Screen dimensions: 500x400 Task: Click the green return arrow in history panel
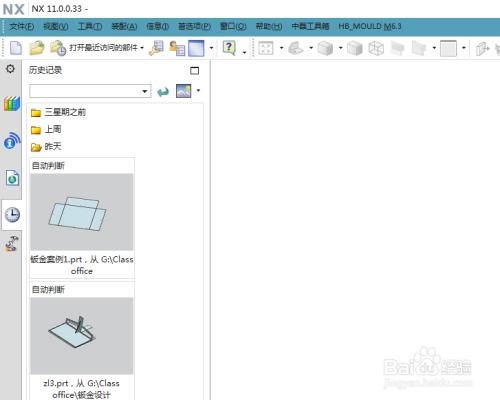tap(163, 91)
